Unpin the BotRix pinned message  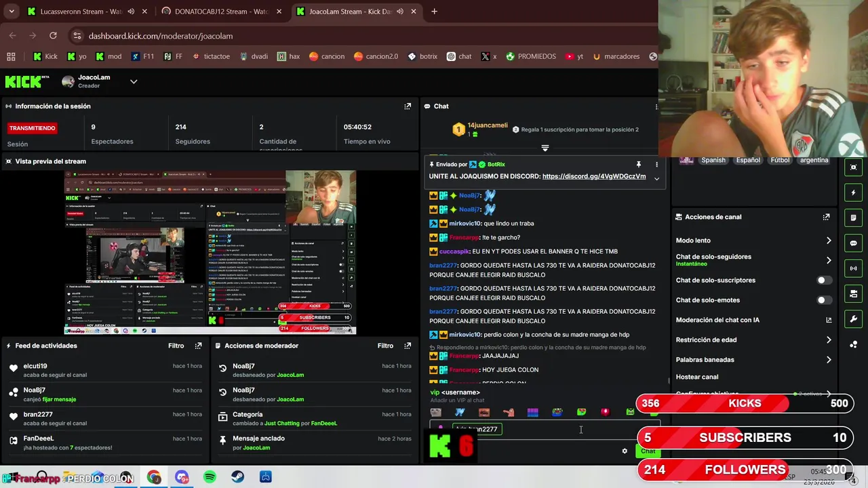pyautogui.click(x=638, y=165)
